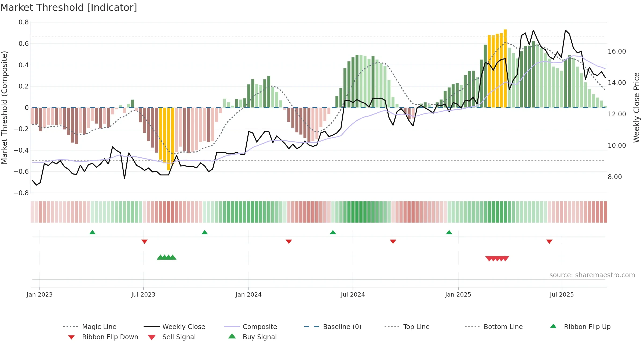Click the '8.00' price axis label

coord(615,177)
